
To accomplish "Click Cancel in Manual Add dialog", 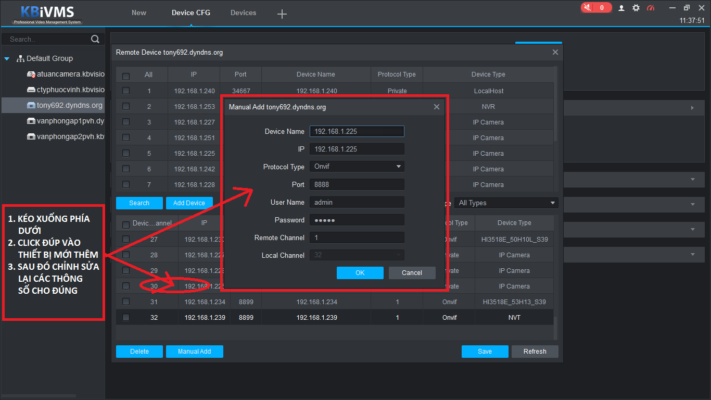I will pos(412,273).
